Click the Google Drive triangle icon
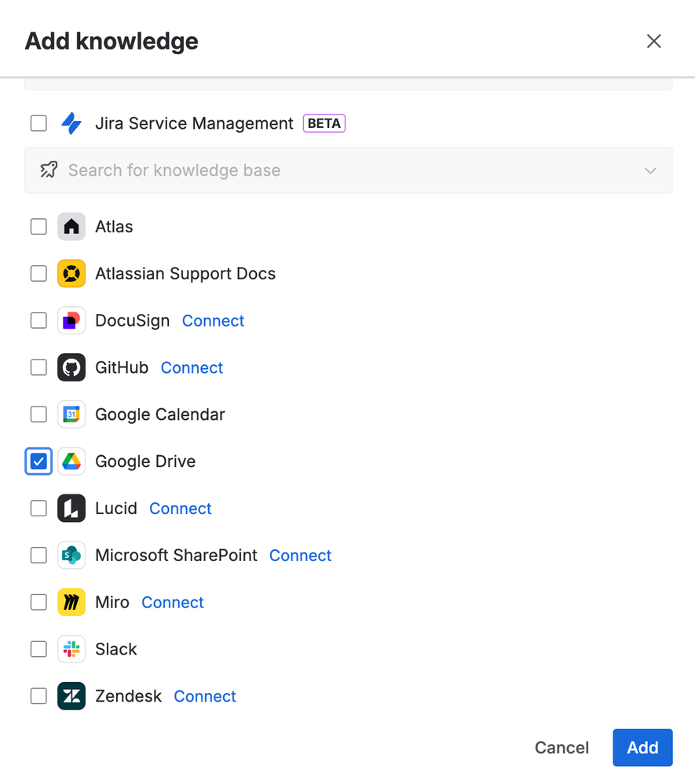 coord(71,461)
